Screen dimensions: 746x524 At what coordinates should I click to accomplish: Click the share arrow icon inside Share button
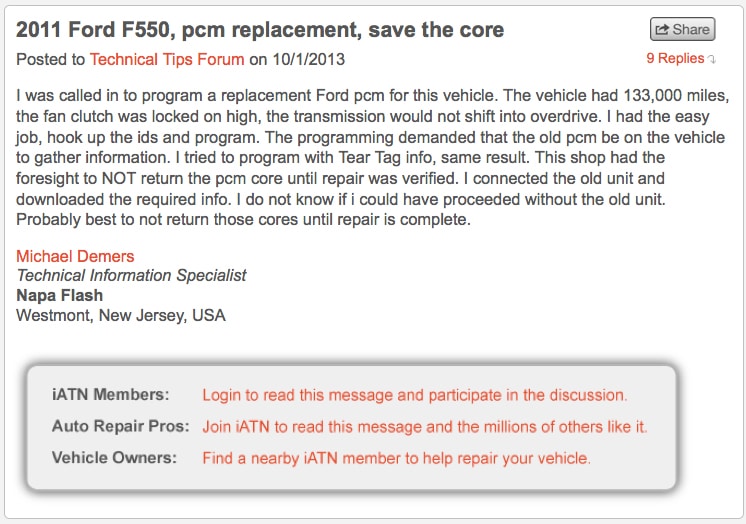(662, 30)
